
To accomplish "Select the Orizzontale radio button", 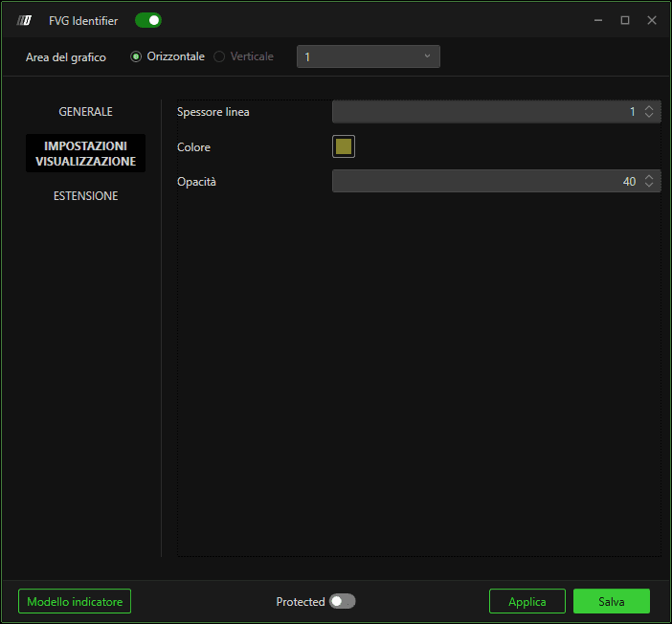I will (136, 56).
